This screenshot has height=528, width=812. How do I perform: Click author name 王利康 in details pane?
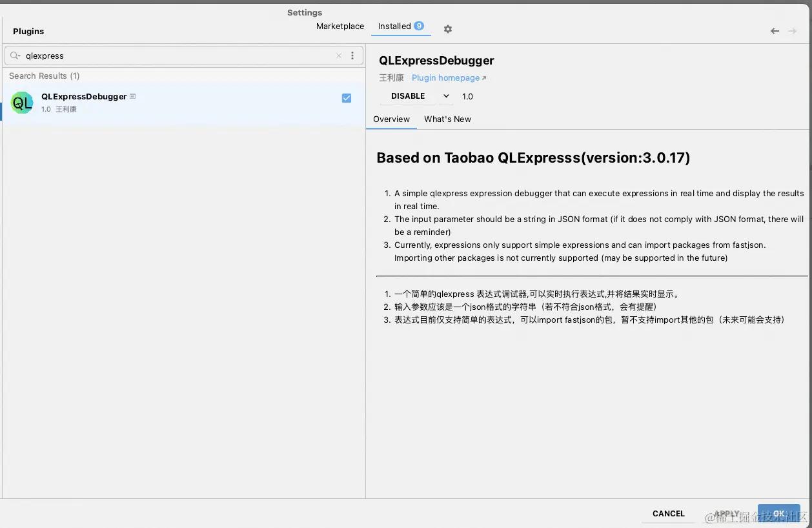coord(391,78)
